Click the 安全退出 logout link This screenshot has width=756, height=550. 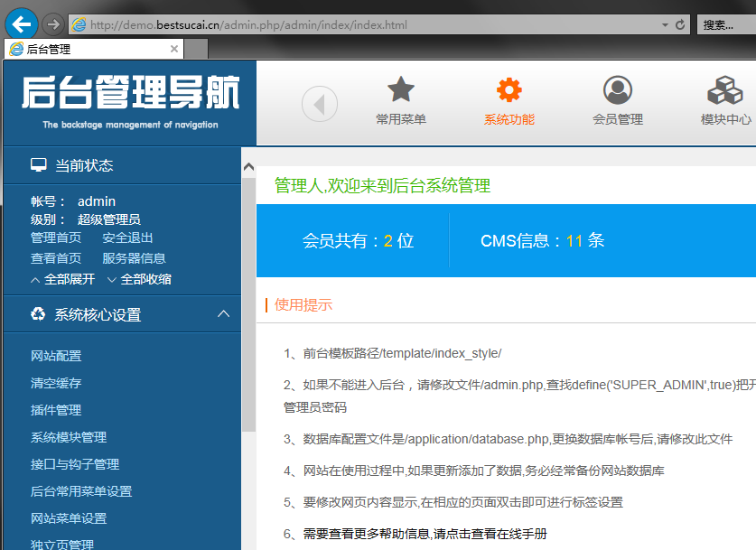127,238
